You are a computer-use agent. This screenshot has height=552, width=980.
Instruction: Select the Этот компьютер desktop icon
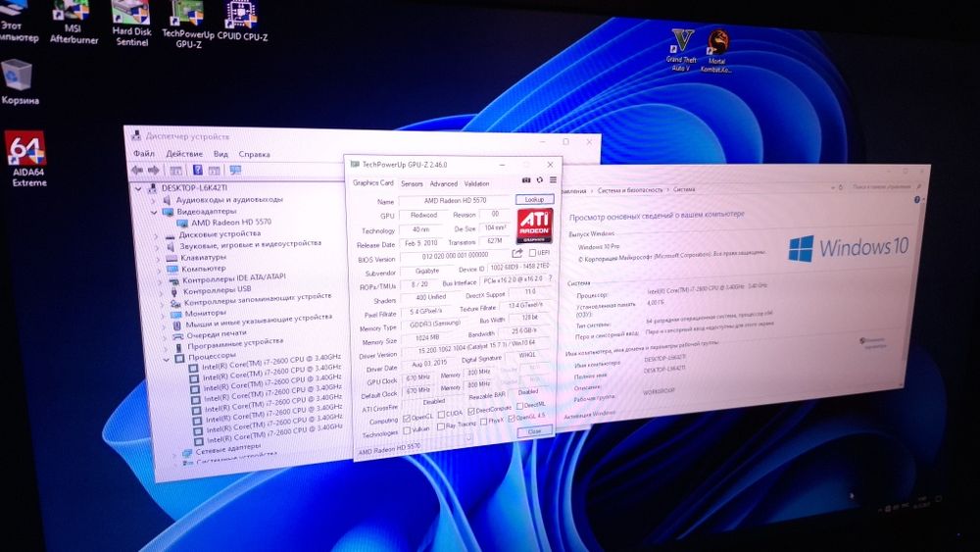click(x=16, y=22)
